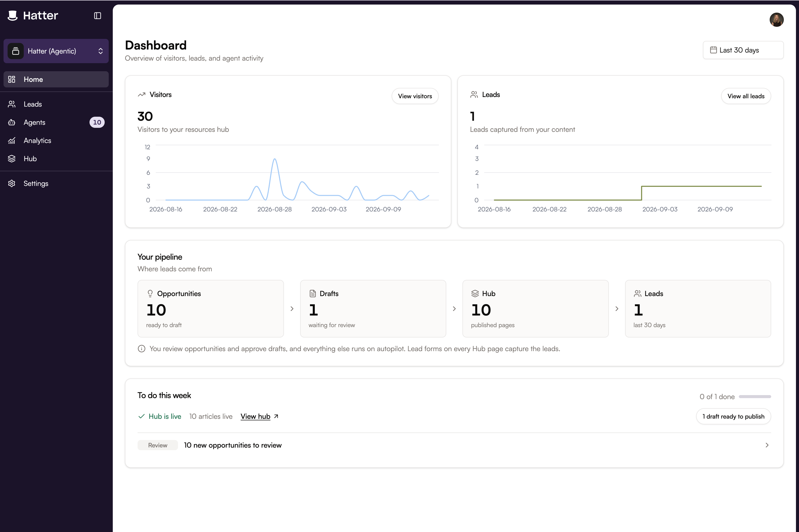Open the Agents section in the sidebar
799x532 pixels.
(56, 123)
